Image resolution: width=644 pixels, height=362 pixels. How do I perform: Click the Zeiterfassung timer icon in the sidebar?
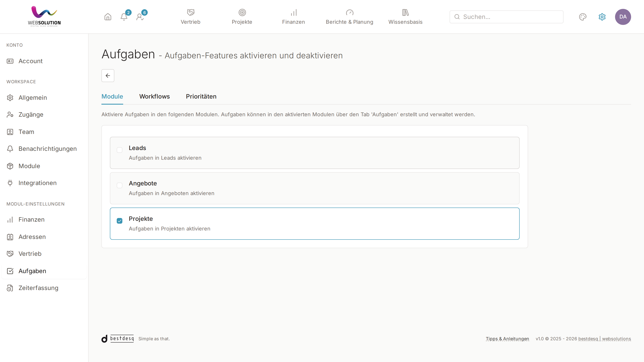coord(10,288)
